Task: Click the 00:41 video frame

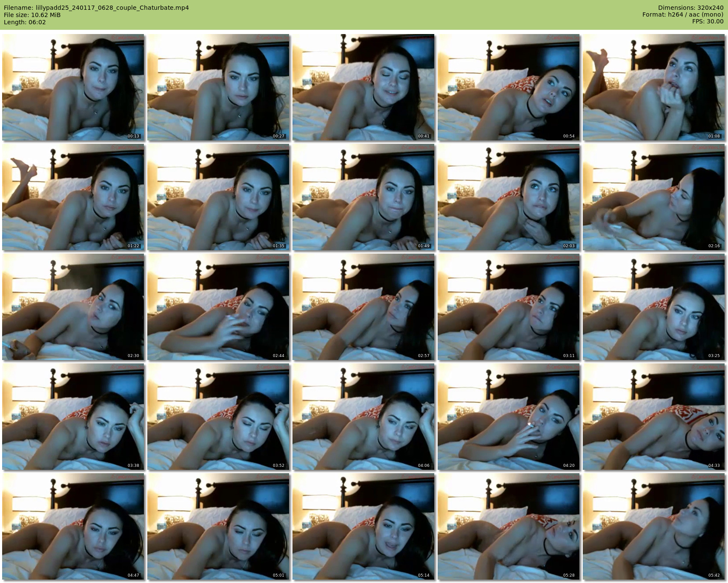Action: [364, 87]
